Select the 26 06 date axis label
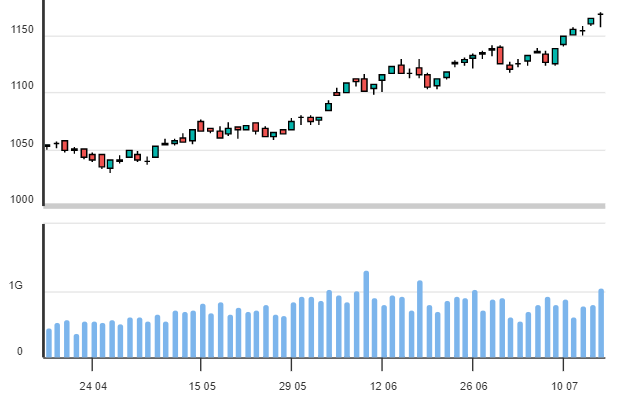This screenshot has width=620, height=402. 474,386
